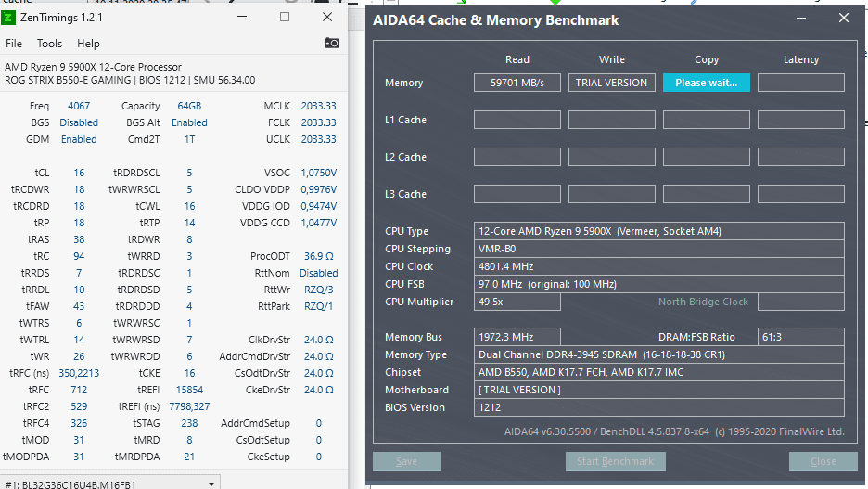The width and height of the screenshot is (868, 489).
Task: Click the tRFC value 712
Action: (x=79, y=390)
